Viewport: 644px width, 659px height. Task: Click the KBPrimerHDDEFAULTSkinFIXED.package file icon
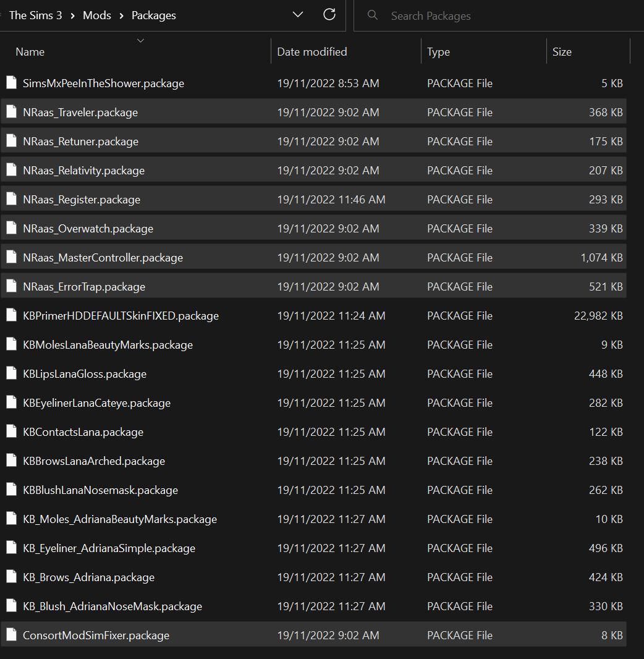click(11, 315)
